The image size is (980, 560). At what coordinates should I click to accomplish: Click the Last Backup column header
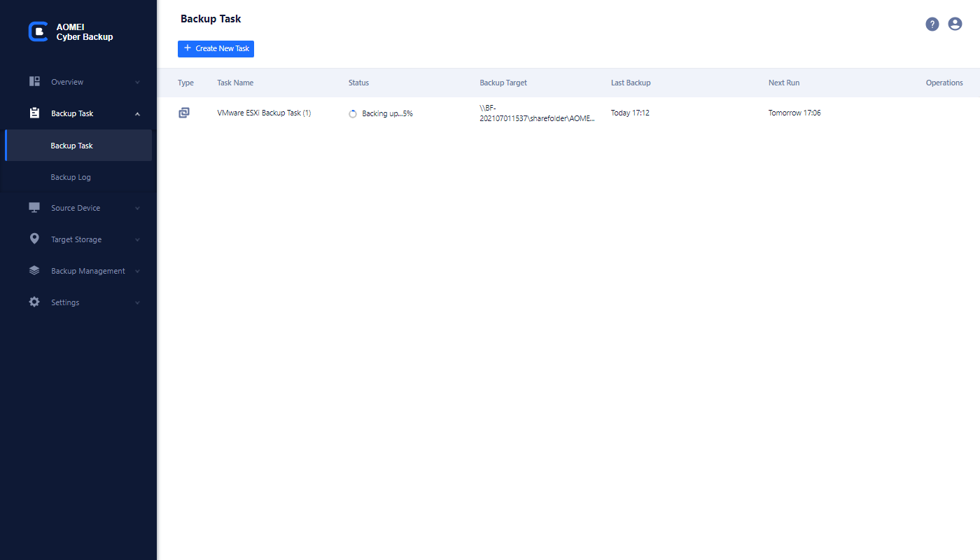pyautogui.click(x=631, y=83)
